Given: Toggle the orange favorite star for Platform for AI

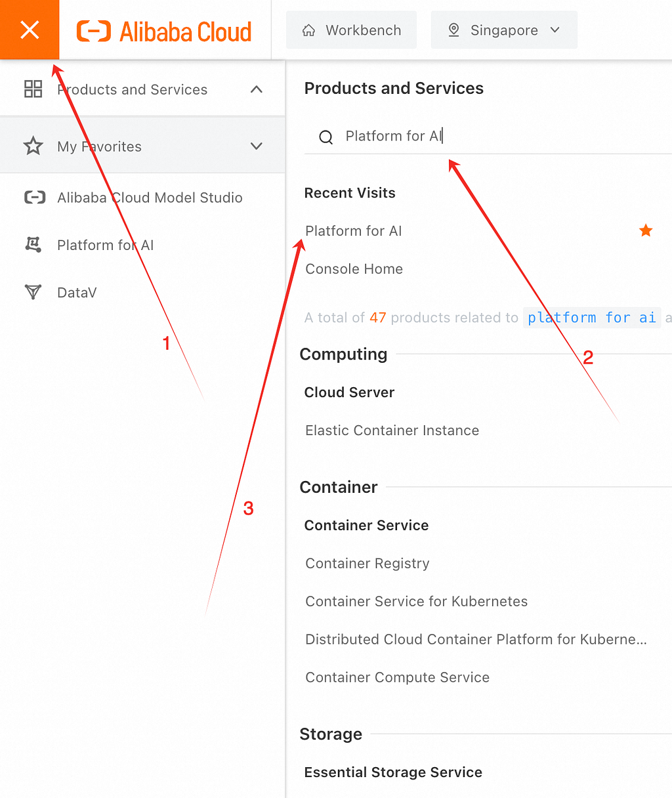Looking at the screenshot, I should (646, 230).
